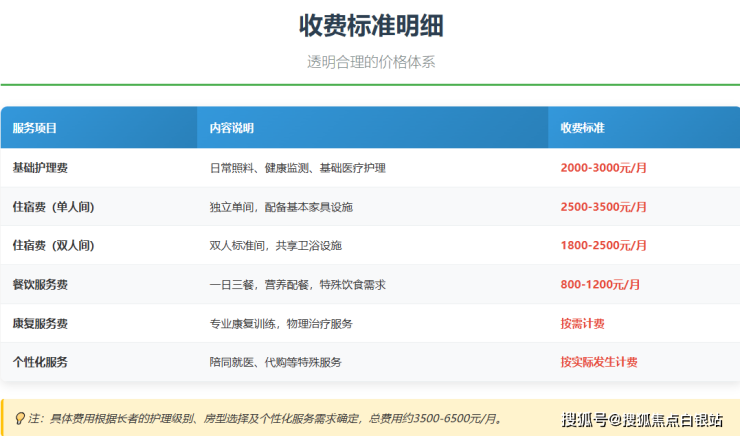Select the 康复服务费 row label
This screenshot has width=740, height=436.
[x=40, y=324]
